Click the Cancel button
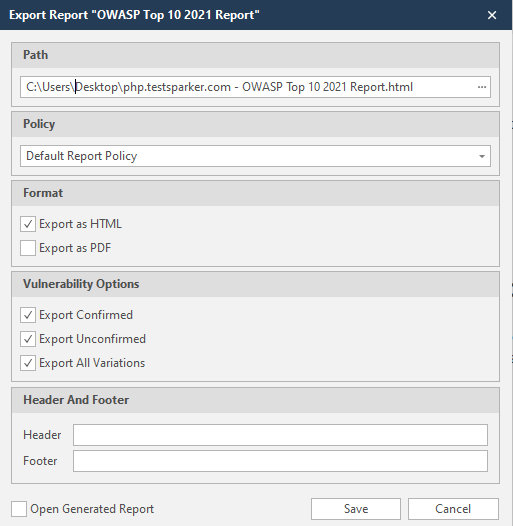513x526 pixels. (453, 509)
